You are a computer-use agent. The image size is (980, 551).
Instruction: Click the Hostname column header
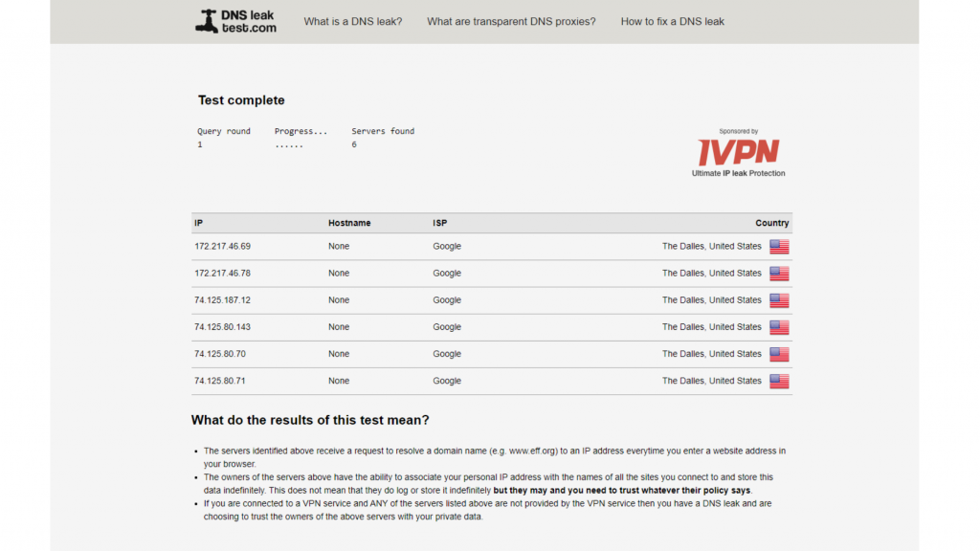point(349,223)
